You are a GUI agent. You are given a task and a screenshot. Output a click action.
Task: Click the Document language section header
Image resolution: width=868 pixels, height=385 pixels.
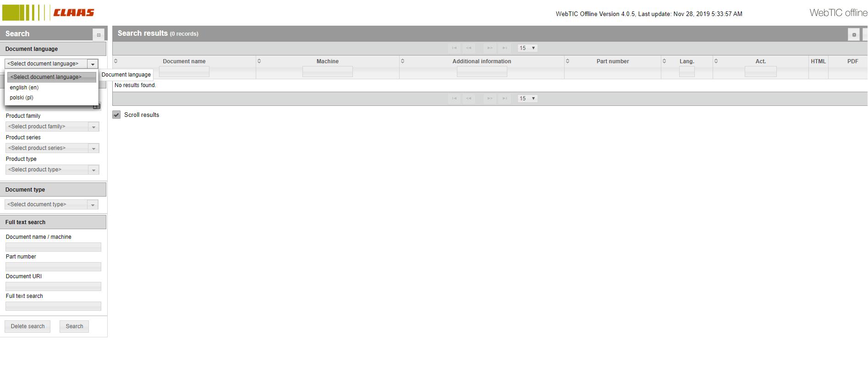point(53,49)
